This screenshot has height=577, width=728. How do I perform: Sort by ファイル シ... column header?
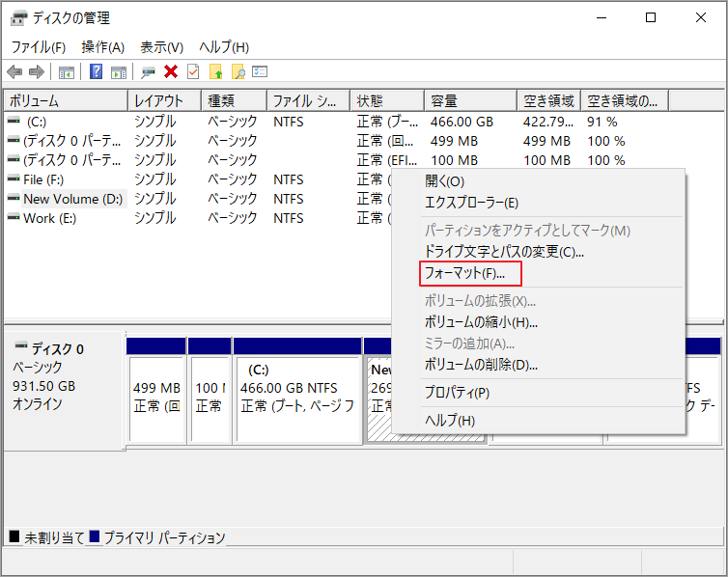308,100
